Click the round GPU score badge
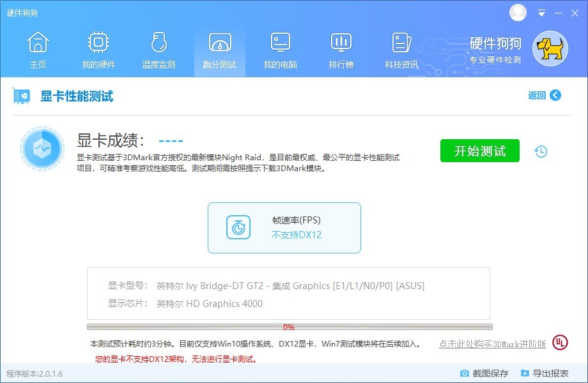Viewport: 588px width, 383px height. click(42, 149)
